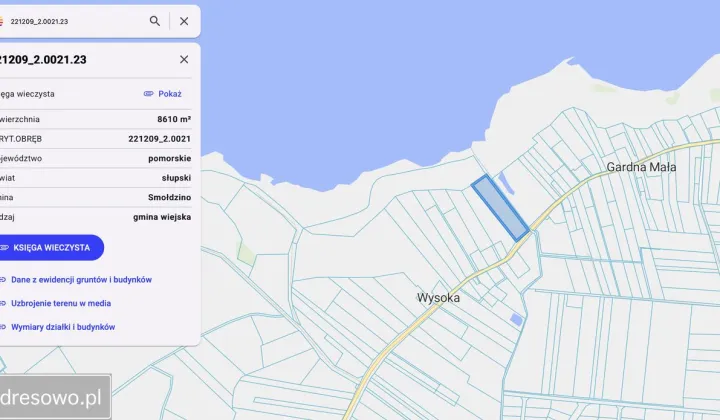The width and height of the screenshot is (720, 420).
Task: Click the KSIĘGA WIECZYSTA button
Action: (x=49, y=247)
